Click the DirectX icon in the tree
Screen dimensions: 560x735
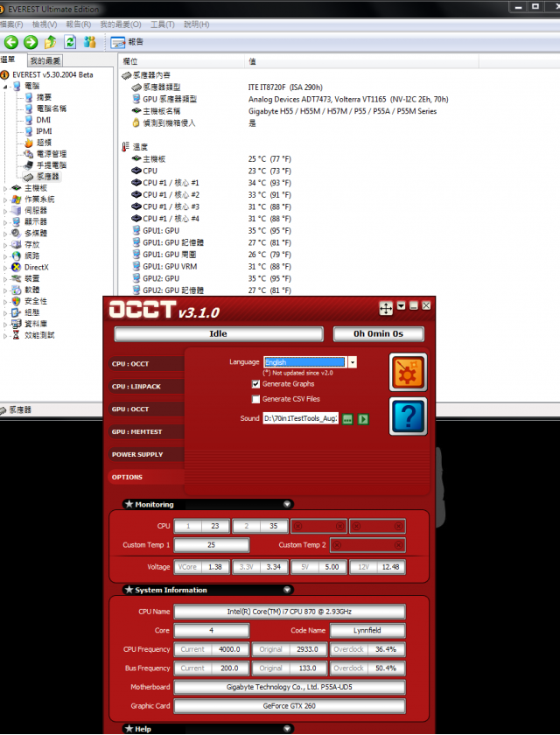tap(17, 267)
